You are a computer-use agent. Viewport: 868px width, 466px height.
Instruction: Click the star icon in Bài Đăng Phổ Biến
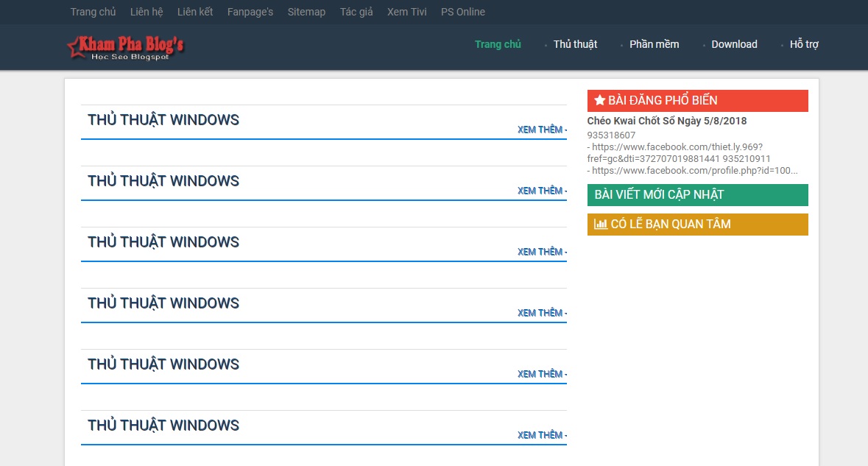click(x=599, y=100)
